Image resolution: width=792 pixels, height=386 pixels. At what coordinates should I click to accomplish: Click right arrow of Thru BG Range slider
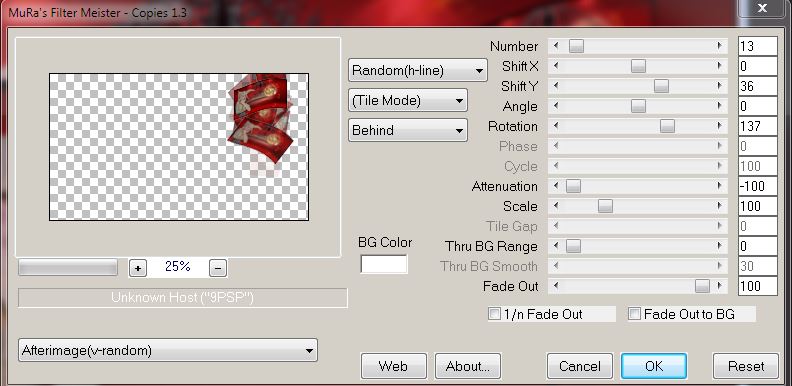point(719,246)
